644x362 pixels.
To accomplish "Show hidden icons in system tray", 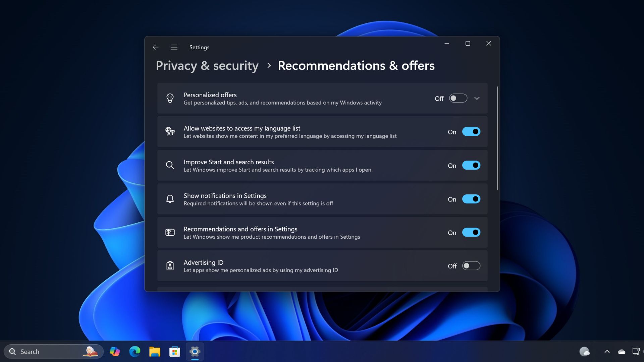I will [607, 352].
